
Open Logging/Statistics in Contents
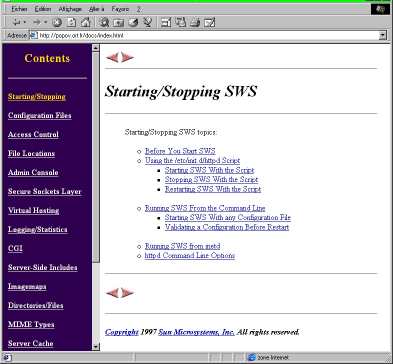tap(38, 229)
